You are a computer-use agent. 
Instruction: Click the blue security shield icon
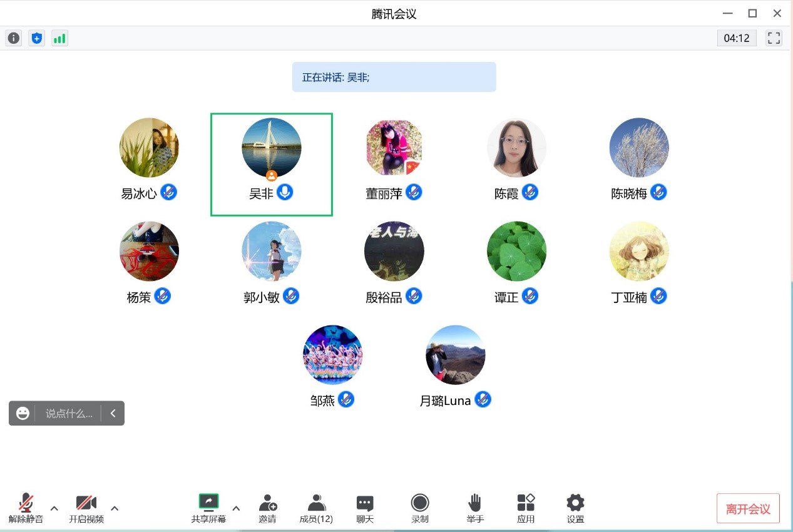[x=37, y=38]
